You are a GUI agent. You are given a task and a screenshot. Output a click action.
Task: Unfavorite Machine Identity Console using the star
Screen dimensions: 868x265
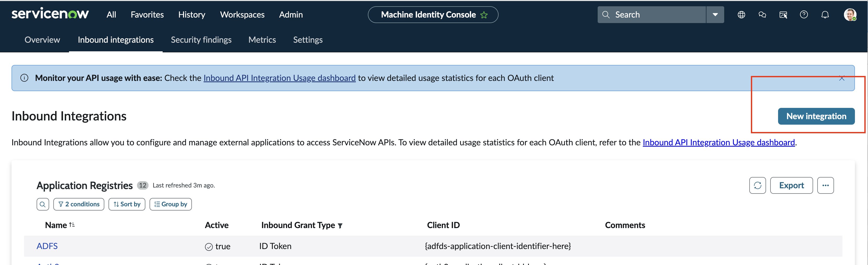pyautogui.click(x=484, y=14)
